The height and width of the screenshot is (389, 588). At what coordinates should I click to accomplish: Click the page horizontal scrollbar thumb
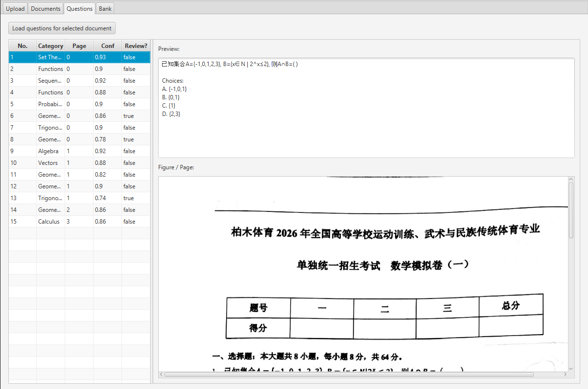click(x=349, y=374)
